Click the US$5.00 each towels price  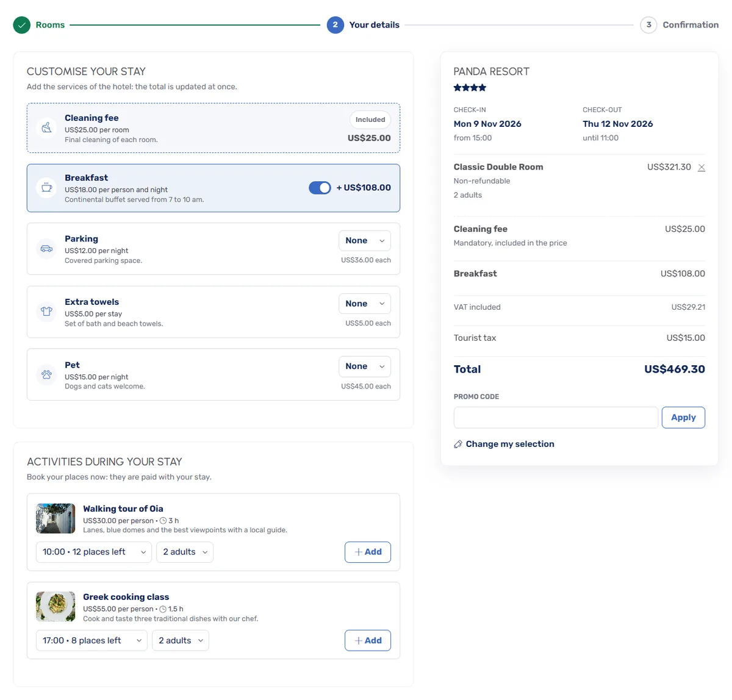tap(368, 323)
